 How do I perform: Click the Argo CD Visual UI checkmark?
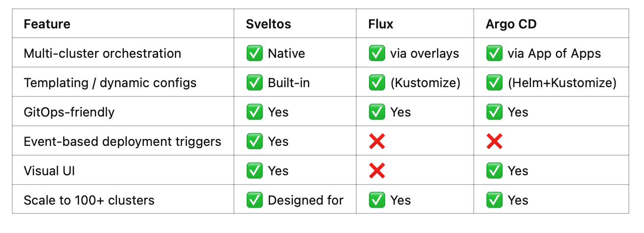coord(494,171)
